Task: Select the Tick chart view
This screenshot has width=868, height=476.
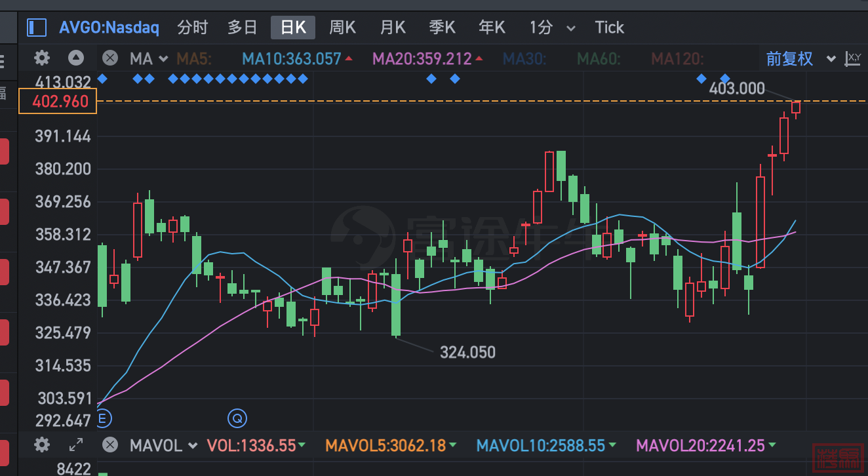Action: (609, 28)
